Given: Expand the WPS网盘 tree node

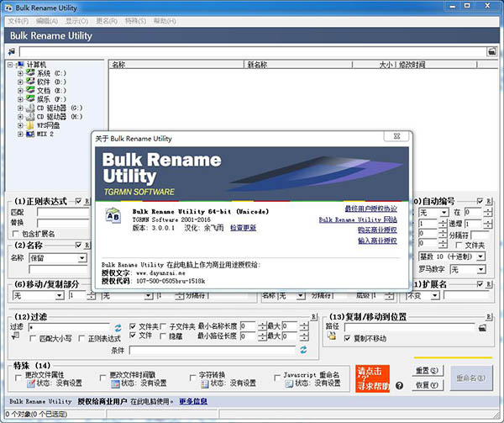Looking at the screenshot, I should click(20, 125).
